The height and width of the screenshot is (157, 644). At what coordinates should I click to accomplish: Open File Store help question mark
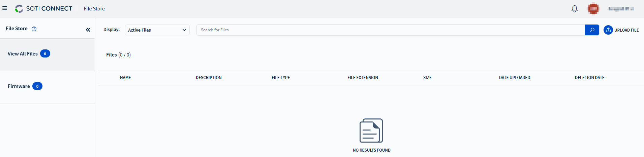tap(34, 29)
